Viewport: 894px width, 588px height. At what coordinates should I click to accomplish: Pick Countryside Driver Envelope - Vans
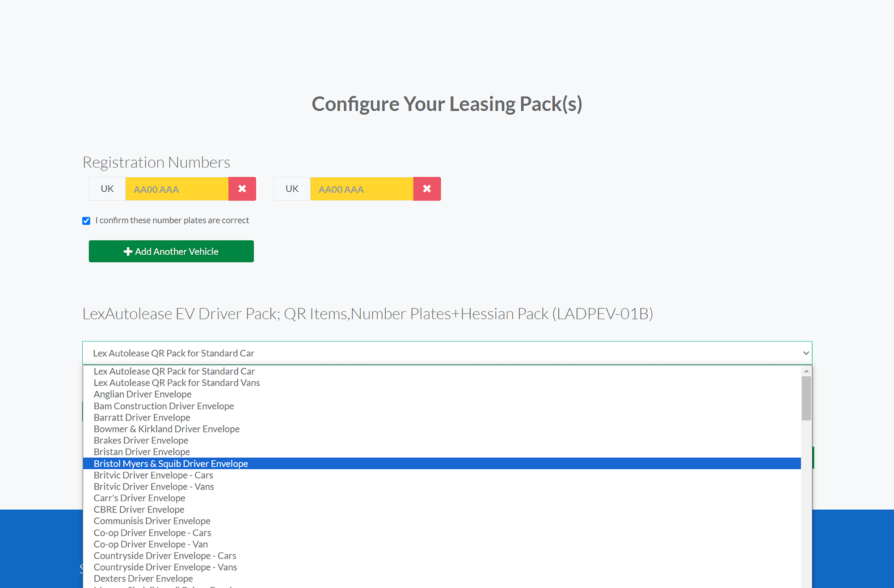(x=165, y=567)
